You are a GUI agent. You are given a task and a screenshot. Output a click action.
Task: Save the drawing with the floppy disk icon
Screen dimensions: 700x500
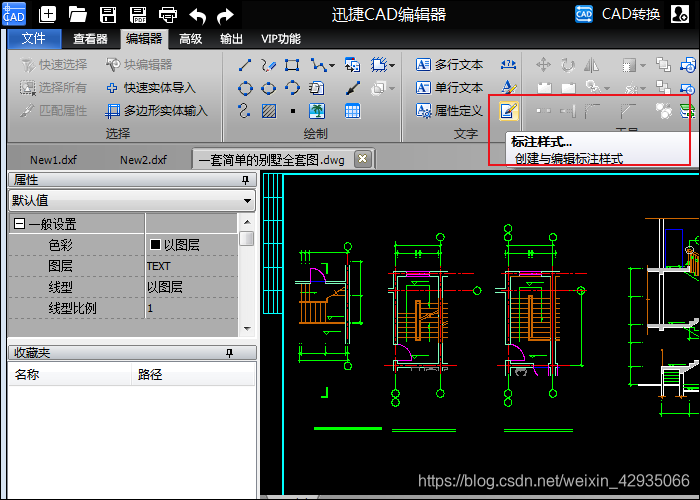pos(108,15)
